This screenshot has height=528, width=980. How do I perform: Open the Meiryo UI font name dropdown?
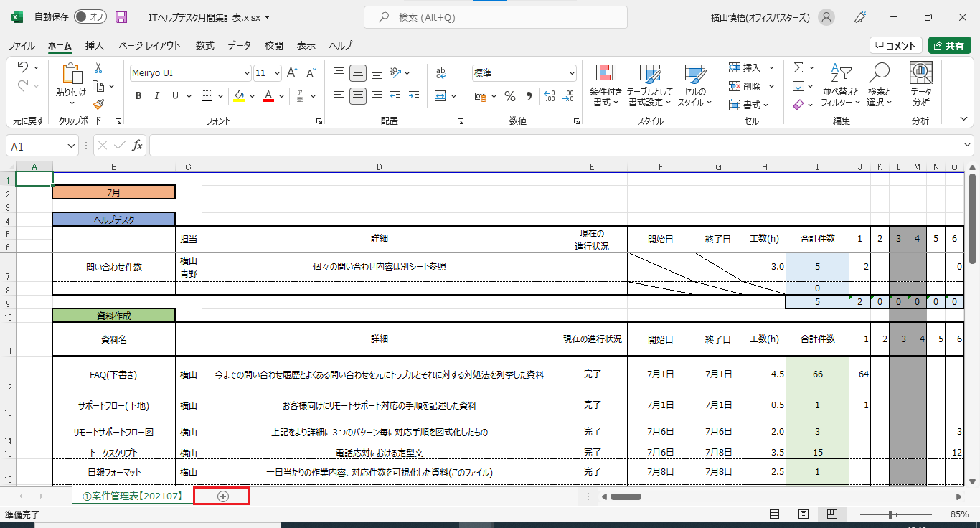(x=247, y=73)
